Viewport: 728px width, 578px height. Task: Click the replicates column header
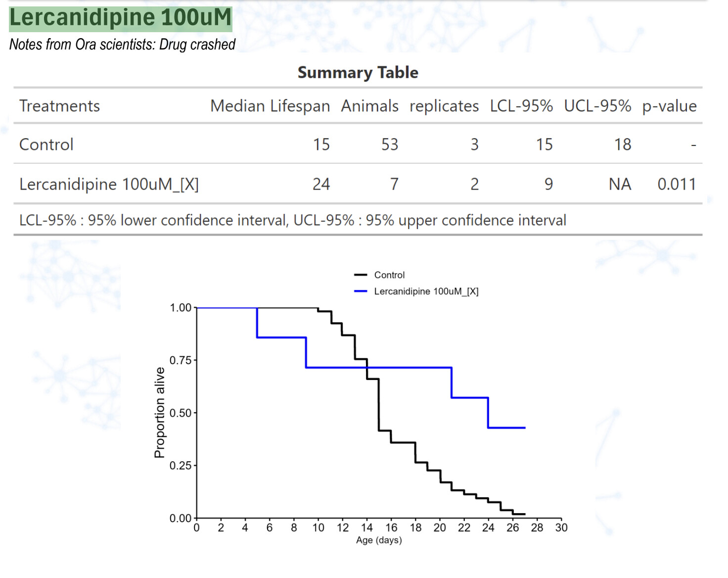coord(444,106)
